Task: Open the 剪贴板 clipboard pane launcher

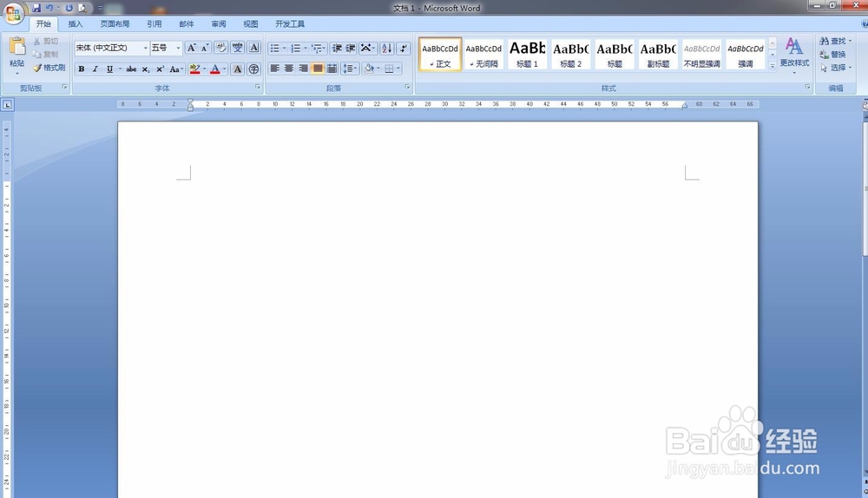Action: (x=65, y=88)
